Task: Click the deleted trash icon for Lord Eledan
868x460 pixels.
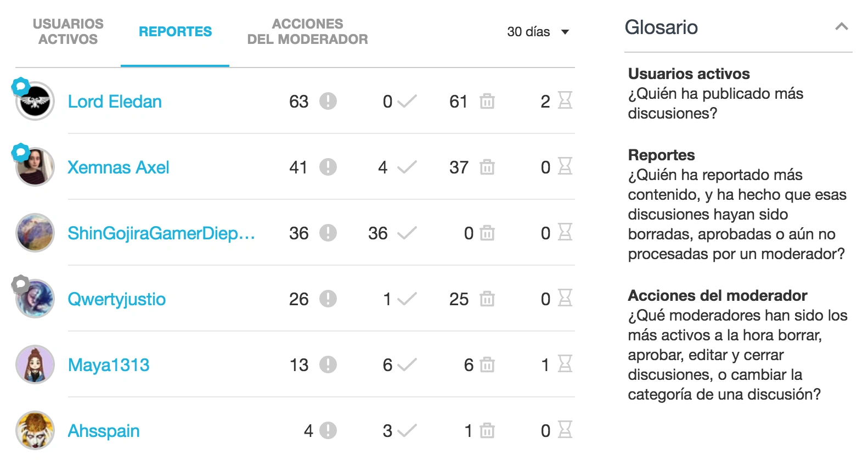Action: coord(487,101)
